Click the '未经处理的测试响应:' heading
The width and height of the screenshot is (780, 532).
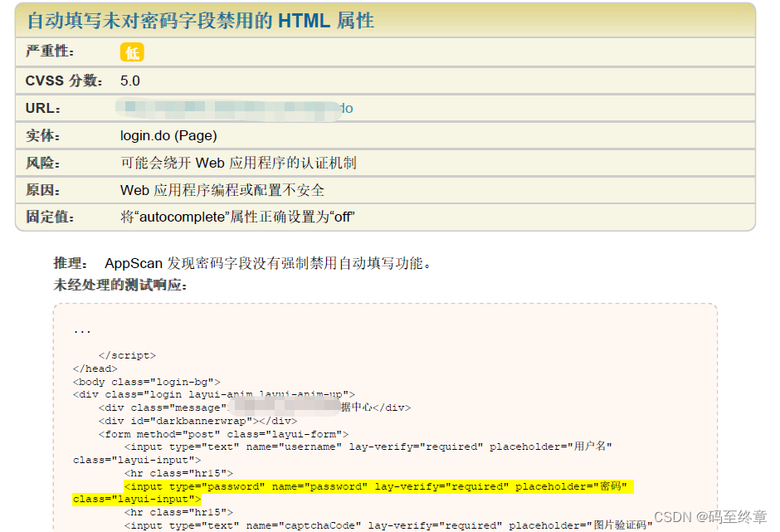click(x=119, y=286)
